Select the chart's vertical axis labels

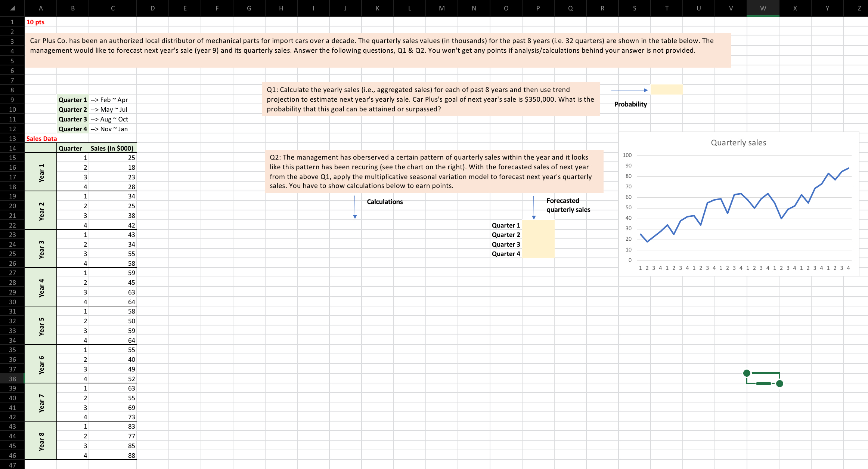point(628,207)
